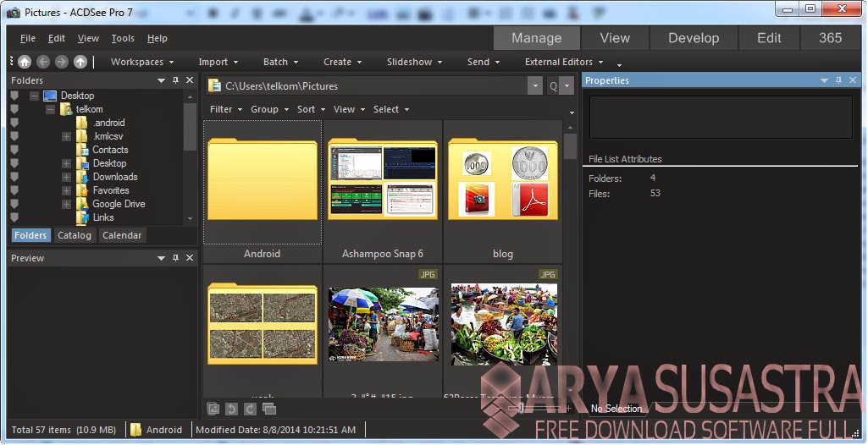Switch to the Catalog tab

click(75, 235)
